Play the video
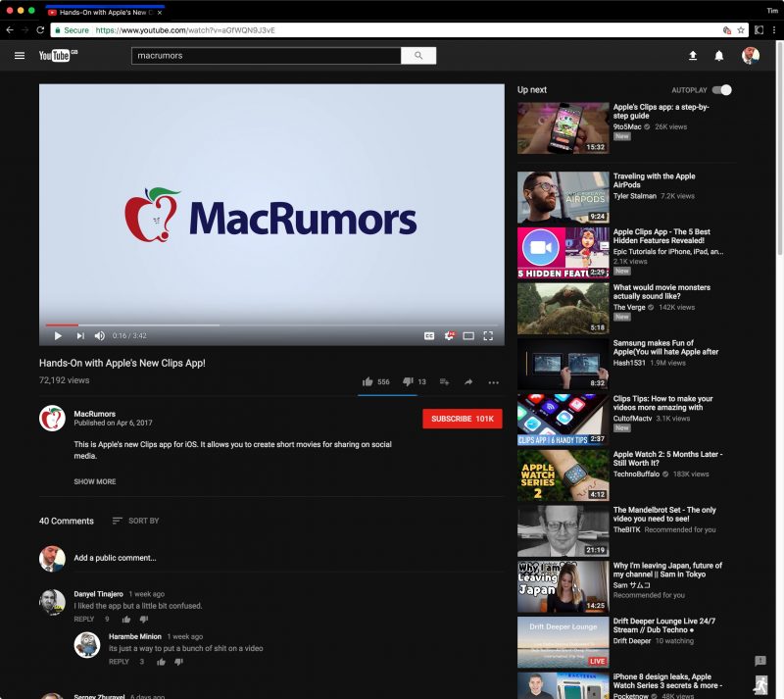The height and width of the screenshot is (699, 784). [58, 335]
